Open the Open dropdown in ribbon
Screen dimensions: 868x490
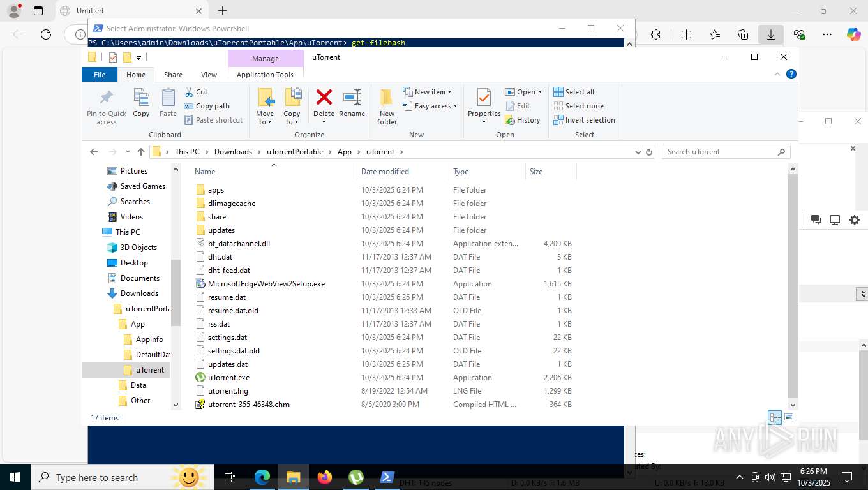(523, 92)
